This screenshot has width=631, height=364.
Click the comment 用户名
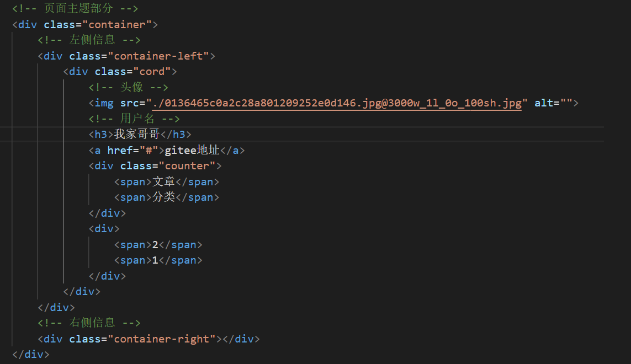(134, 119)
